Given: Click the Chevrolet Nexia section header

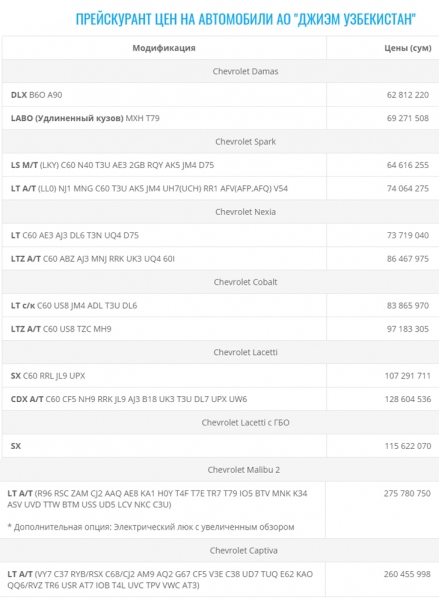Looking at the screenshot, I should tap(245, 212).
